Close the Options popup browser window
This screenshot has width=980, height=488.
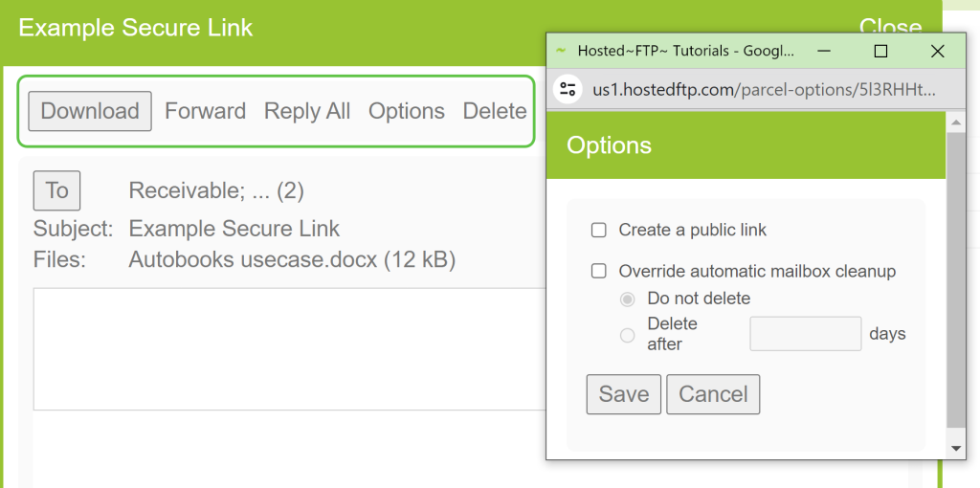(x=938, y=51)
